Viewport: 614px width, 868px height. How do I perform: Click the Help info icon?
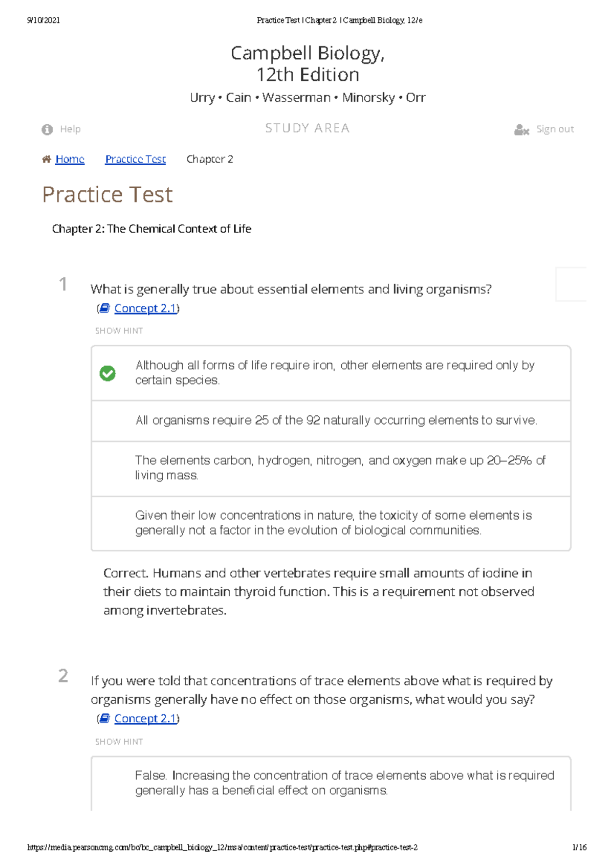pos(47,129)
